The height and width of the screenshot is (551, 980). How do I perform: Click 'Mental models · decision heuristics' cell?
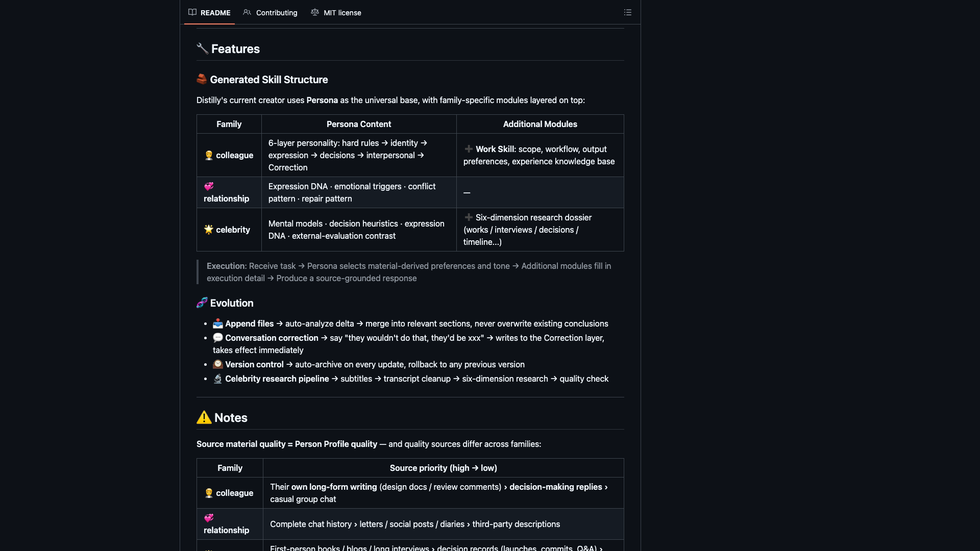pyautogui.click(x=359, y=230)
